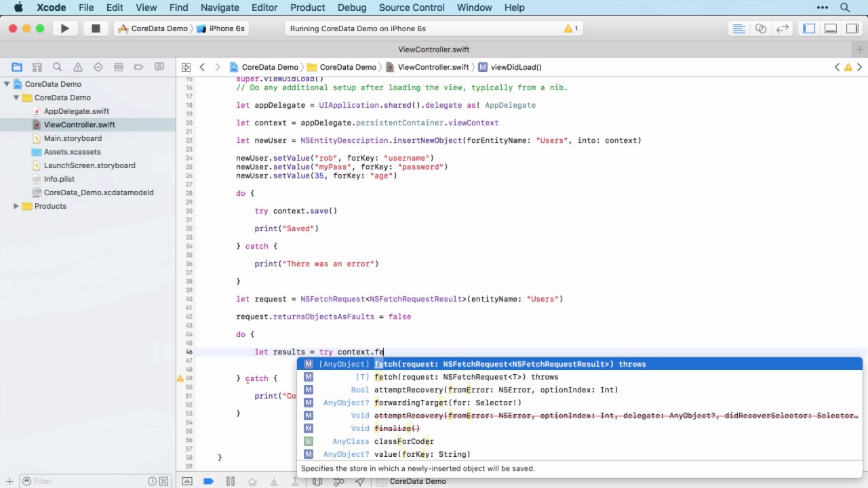Viewport: 868px width, 488px height.
Task: Toggle recent files filter
Action: click(153, 481)
